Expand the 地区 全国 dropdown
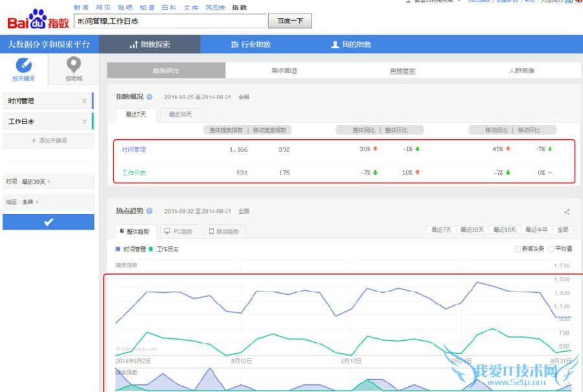Screen dimensions: 583x392 click(x=48, y=202)
